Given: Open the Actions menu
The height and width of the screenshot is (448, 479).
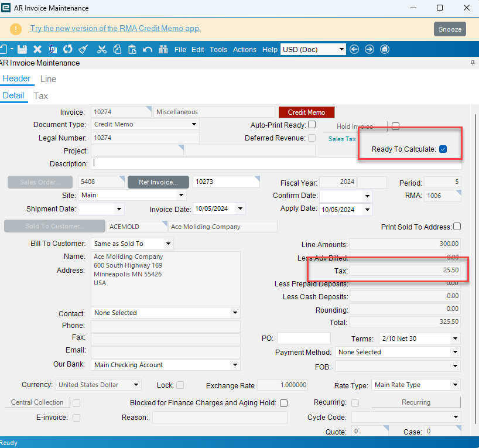Looking at the screenshot, I should [x=244, y=50].
